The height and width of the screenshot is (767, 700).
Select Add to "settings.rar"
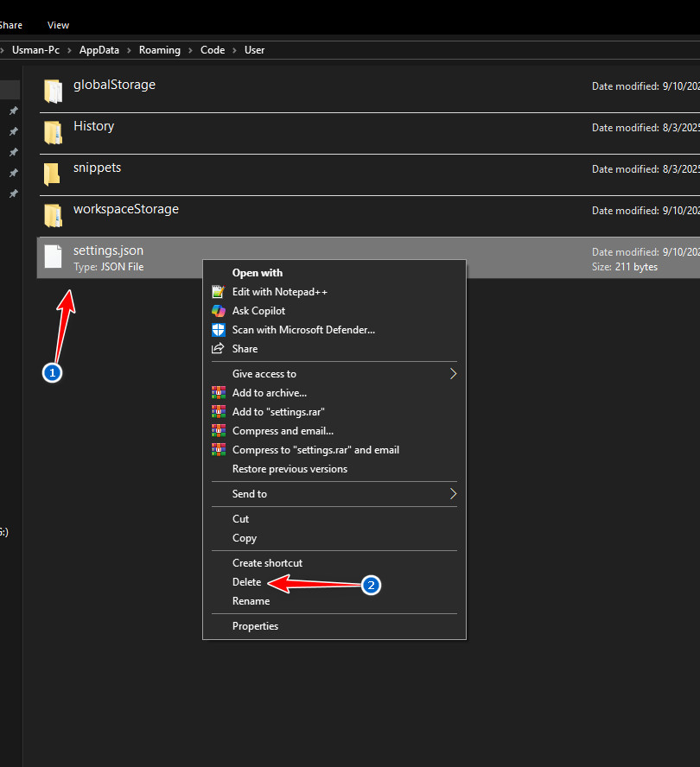click(x=278, y=412)
